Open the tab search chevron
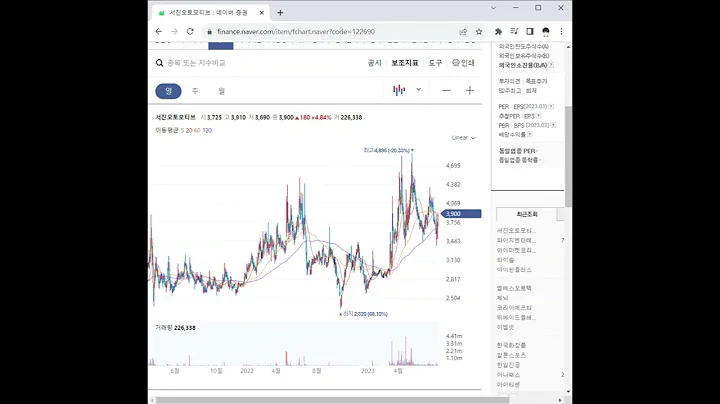 click(x=494, y=8)
